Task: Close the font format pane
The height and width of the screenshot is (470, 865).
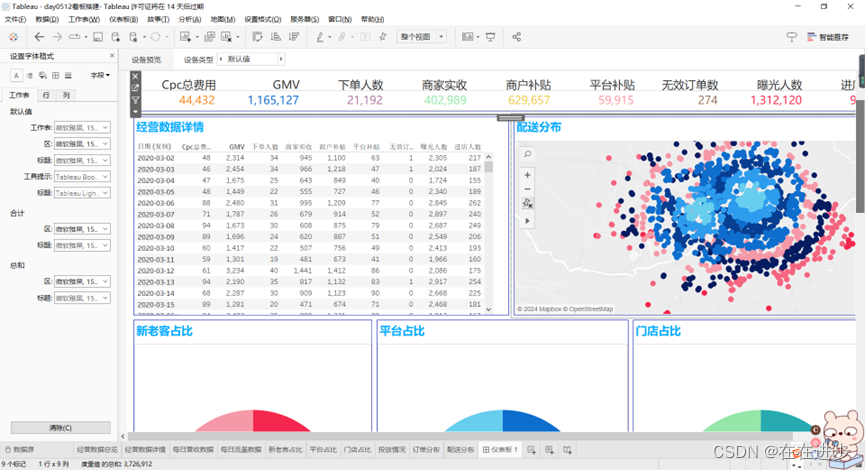Action: [112, 56]
